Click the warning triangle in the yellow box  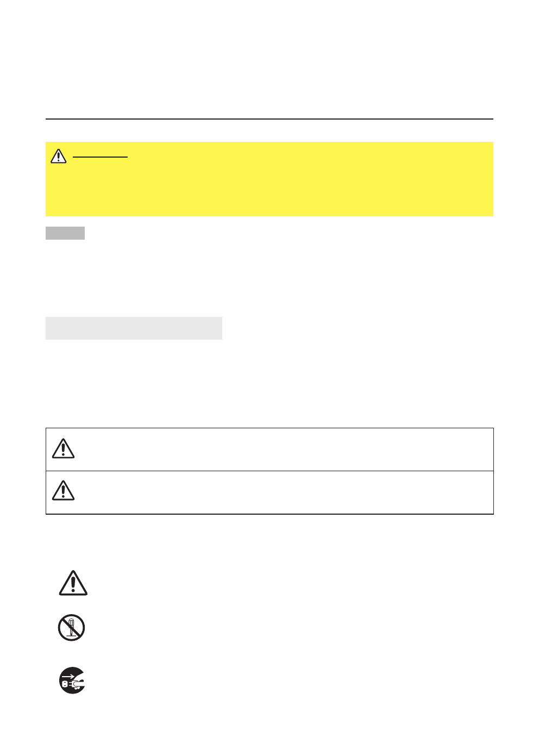(58, 156)
